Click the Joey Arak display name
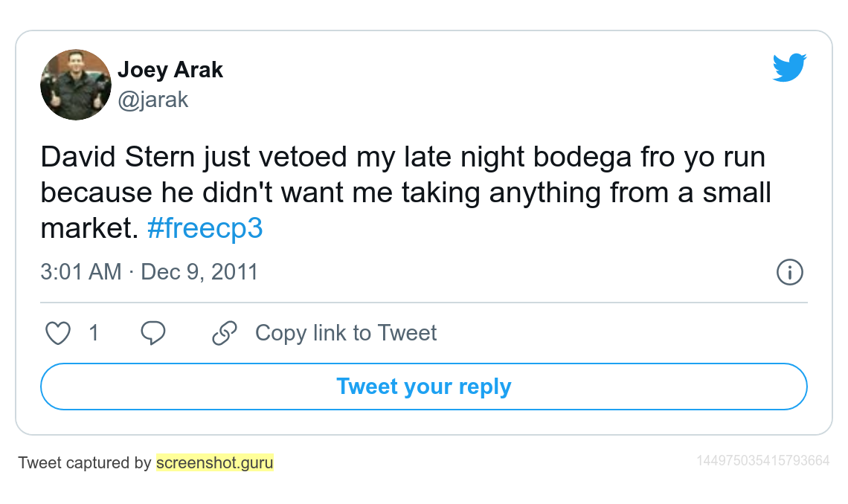The height and width of the screenshot is (504, 848). (x=170, y=70)
